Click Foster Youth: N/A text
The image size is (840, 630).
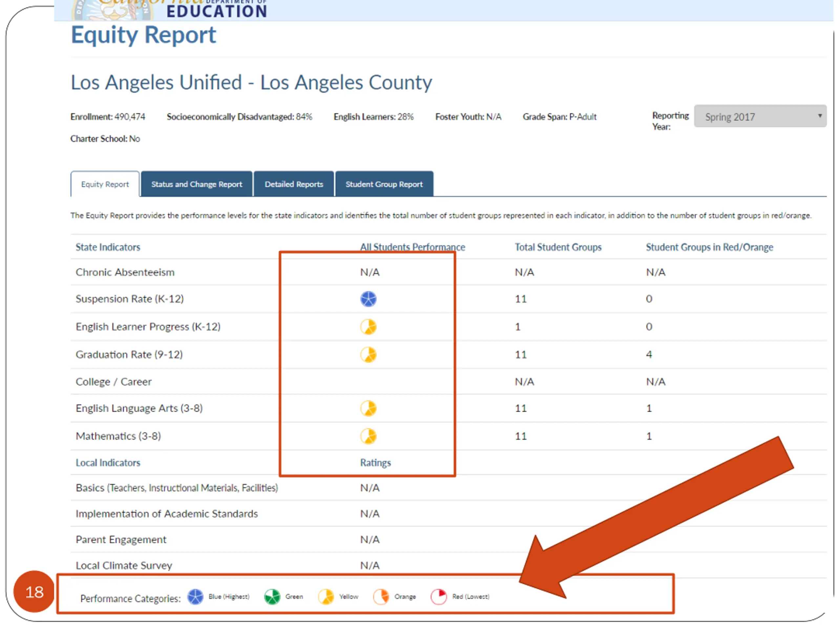click(x=468, y=116)
